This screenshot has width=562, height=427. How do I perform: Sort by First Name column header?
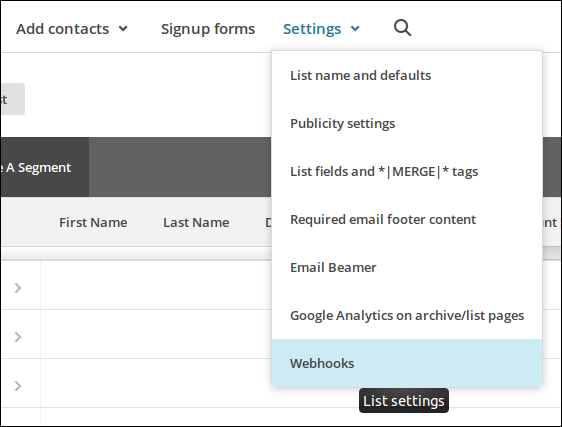tap(93, 222)
